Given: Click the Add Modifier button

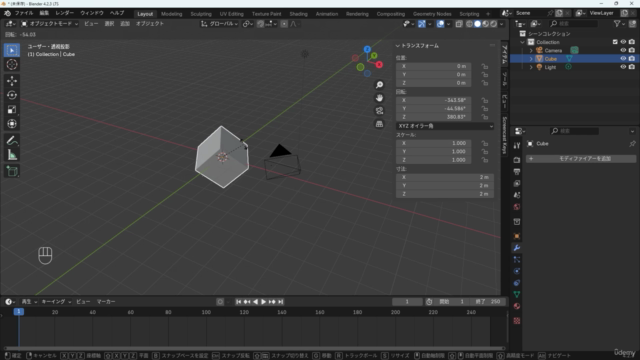Looking at the screenshot, I should pyautogui.click(x=581, y=158).
